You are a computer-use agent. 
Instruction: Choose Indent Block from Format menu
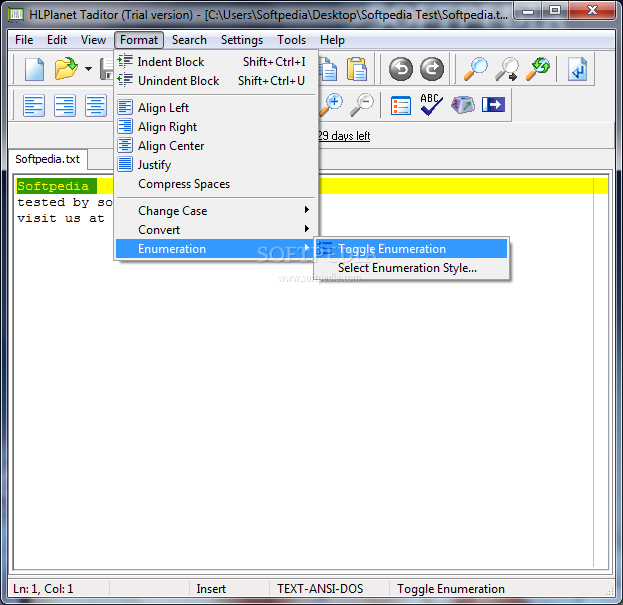(217, 62)
